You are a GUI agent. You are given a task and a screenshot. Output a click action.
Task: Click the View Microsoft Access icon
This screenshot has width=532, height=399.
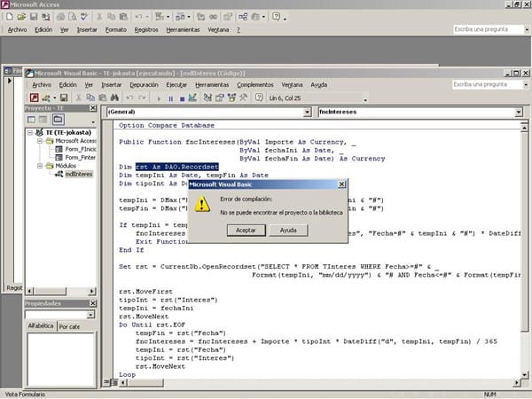[x=33, y=98]
